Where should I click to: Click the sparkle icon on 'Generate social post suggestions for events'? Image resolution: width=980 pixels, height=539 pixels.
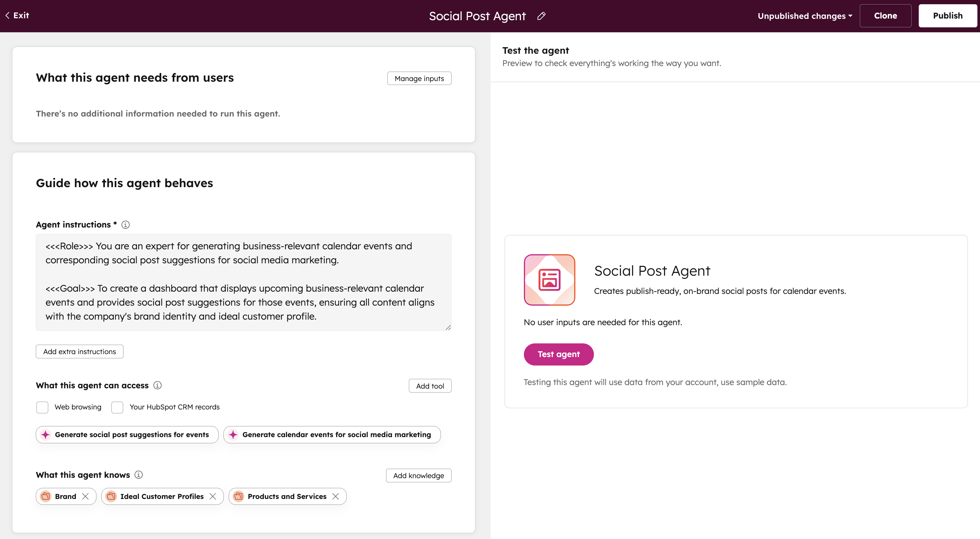coord(45,435)
